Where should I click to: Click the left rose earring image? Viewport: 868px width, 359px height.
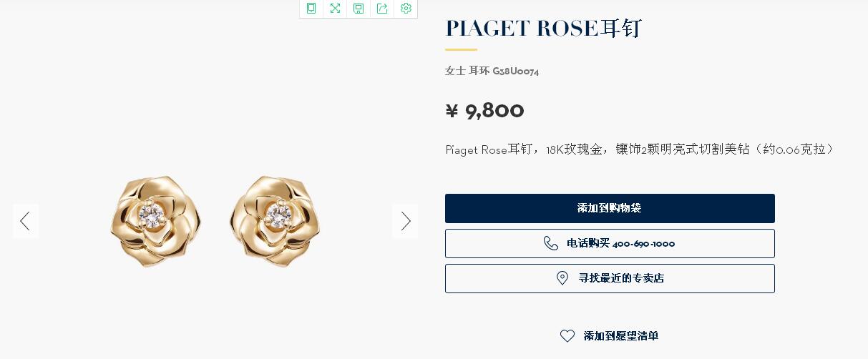tap(156, 221)
